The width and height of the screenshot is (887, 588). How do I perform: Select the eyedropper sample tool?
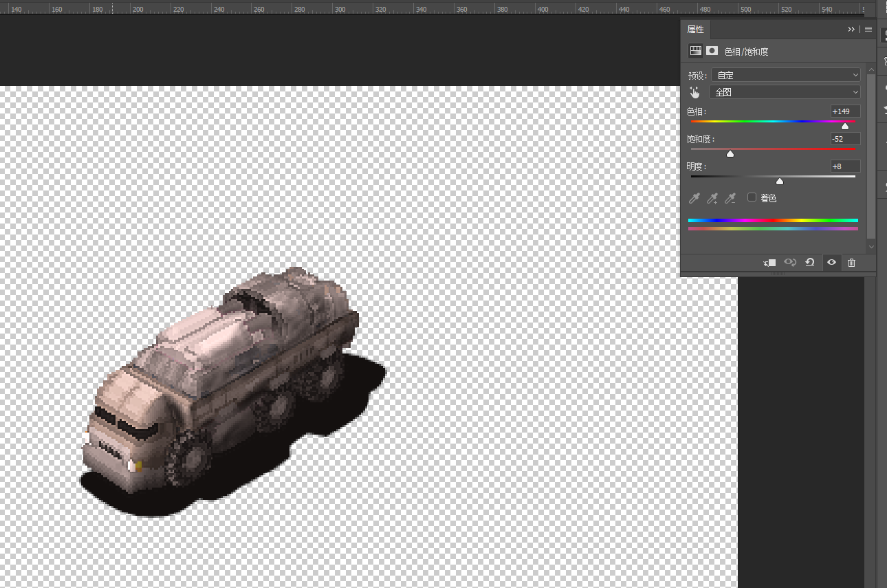tap(694, 198)
